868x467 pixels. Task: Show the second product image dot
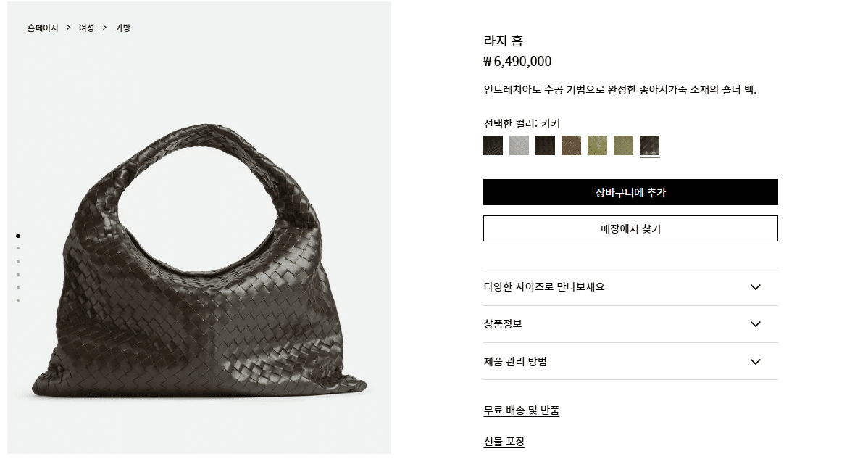[18, 249]
